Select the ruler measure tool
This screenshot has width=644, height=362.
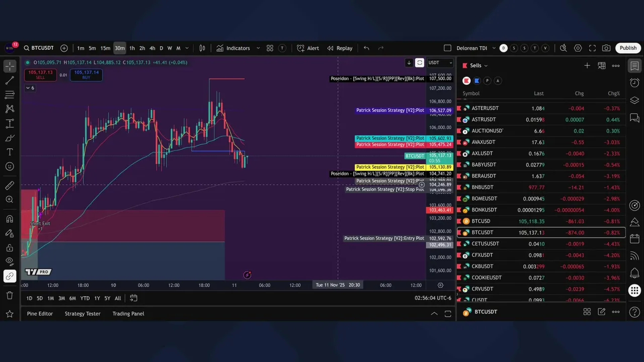(x=10, y=186)
